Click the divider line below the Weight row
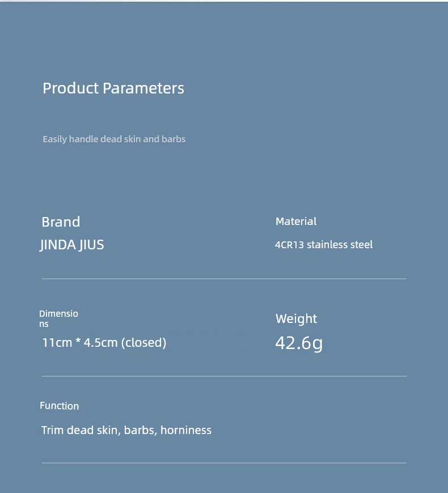Image resolution: width=448 pixels, height=493 pixels. [224, 376]
